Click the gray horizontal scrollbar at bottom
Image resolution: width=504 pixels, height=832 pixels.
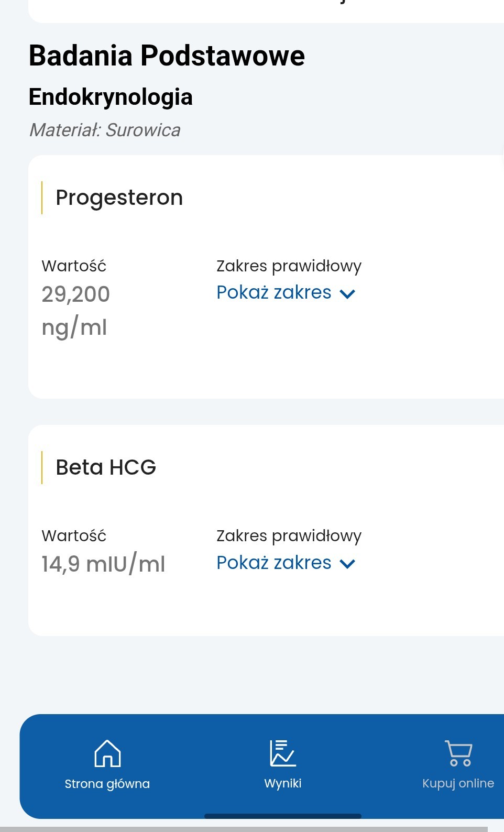244,829
